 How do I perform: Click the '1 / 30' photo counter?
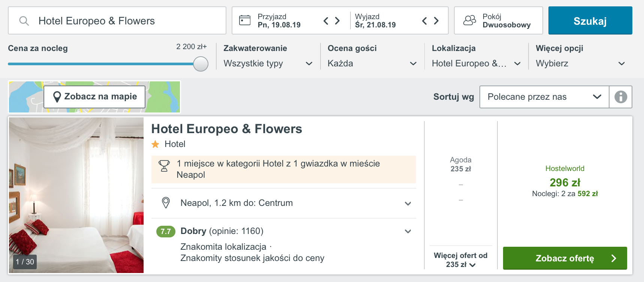point(25,262)
